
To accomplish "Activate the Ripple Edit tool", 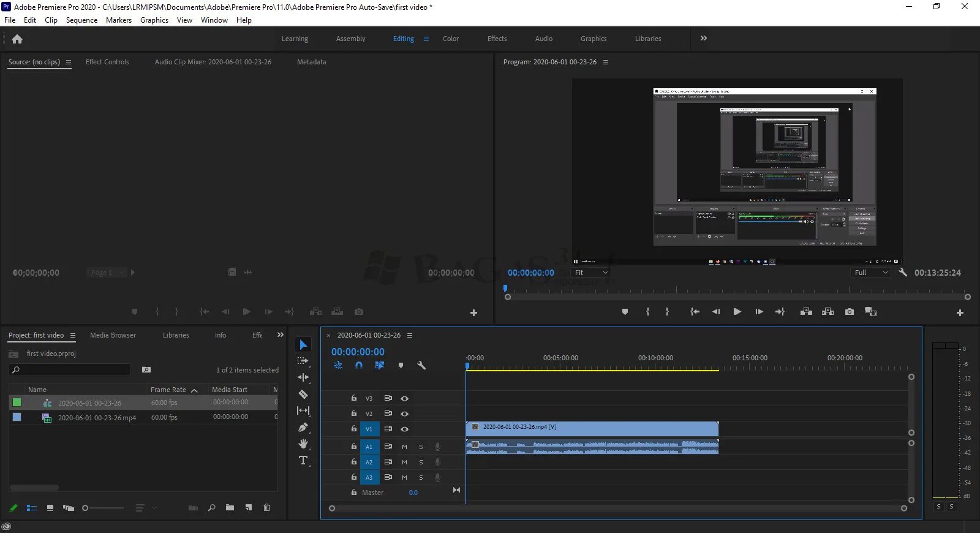I will [x=303, y=377].
